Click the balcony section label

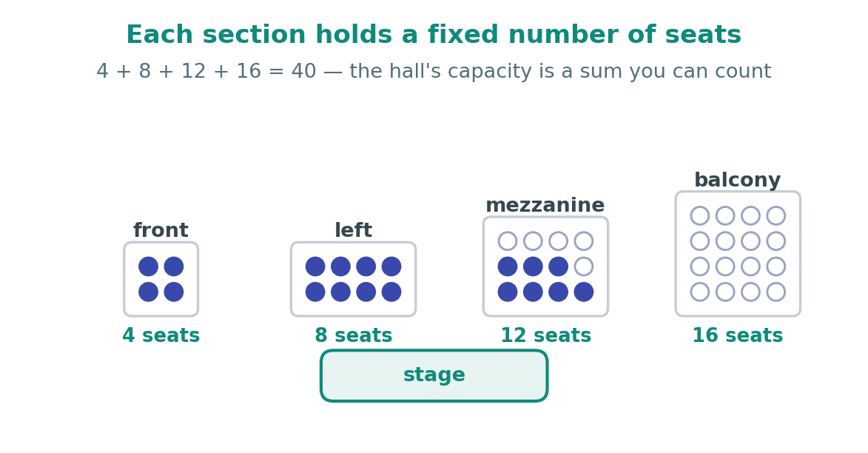737,180
